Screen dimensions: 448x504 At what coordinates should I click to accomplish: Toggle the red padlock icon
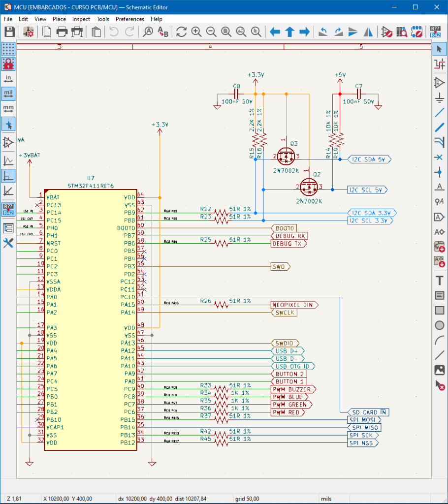(8, 64)
